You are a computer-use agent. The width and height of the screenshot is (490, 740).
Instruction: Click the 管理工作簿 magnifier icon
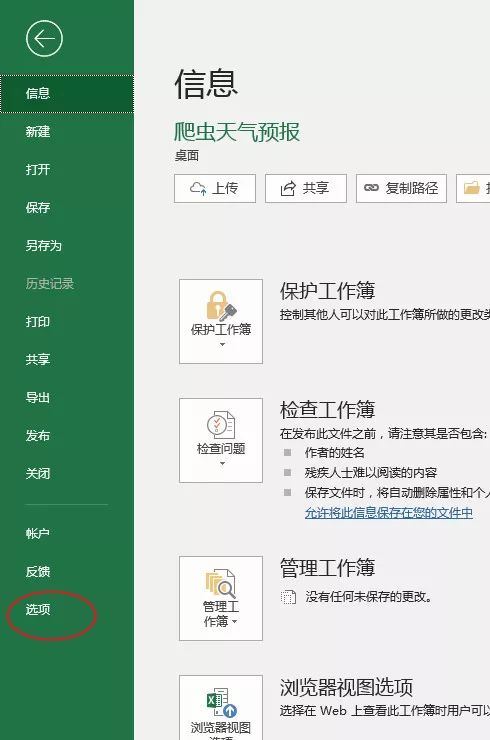(220, 583)
